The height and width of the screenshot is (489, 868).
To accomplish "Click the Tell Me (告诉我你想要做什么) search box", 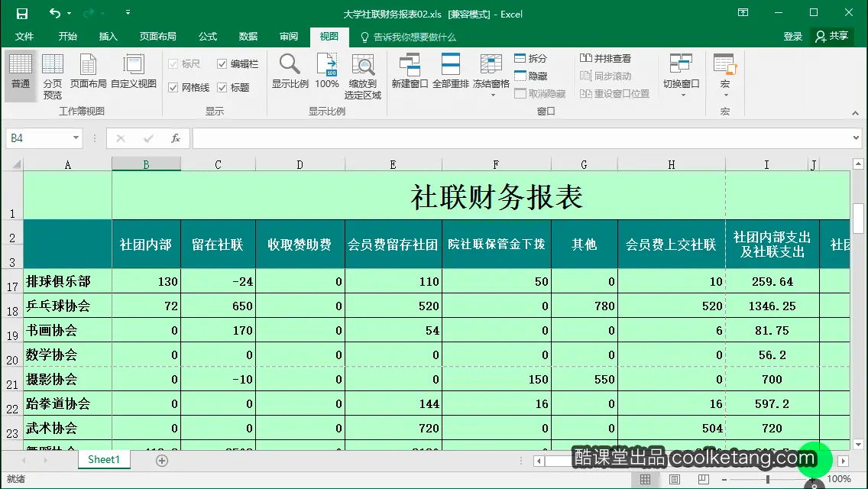I will tap(409, 37).
